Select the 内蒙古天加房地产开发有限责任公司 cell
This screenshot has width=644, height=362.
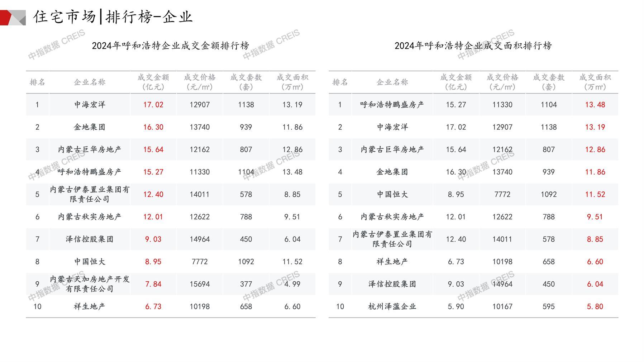click(90, 284)
